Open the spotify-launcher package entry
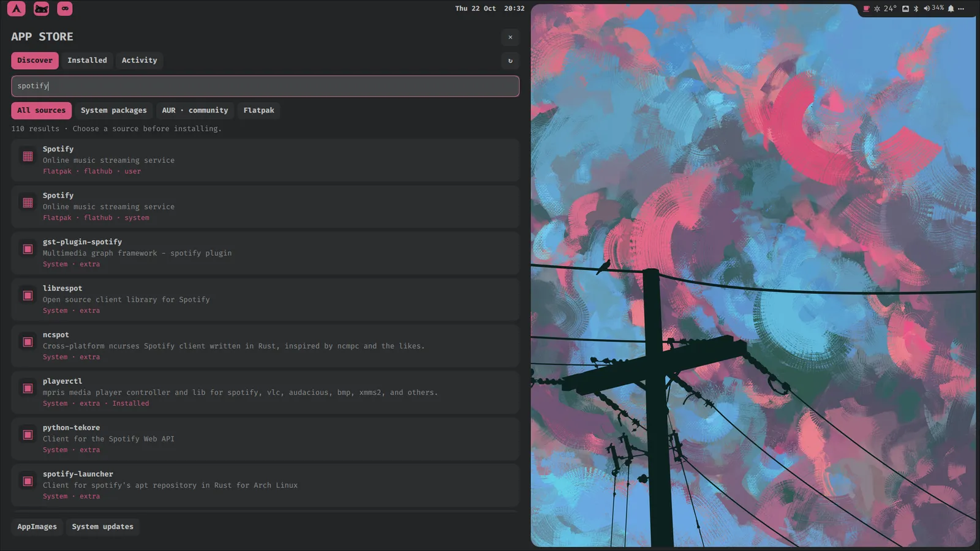The height and width of the screenshot is (551, 980). [265, 485]
